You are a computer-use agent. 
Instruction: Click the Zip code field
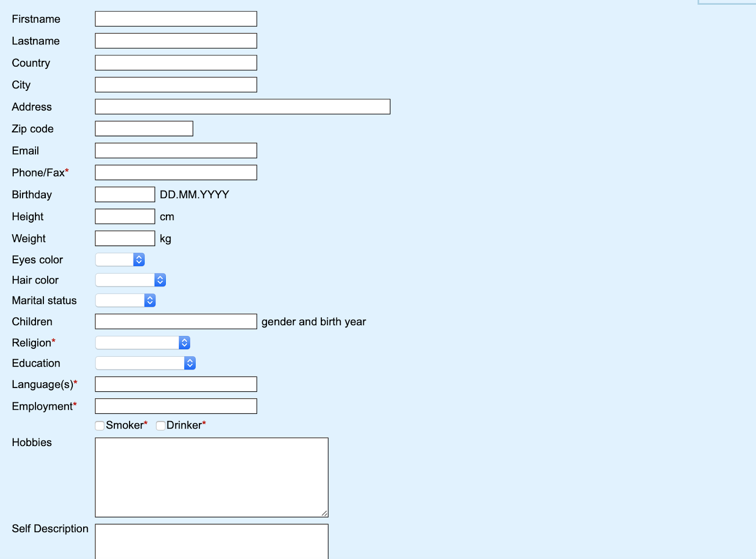(x=144, y=129)
